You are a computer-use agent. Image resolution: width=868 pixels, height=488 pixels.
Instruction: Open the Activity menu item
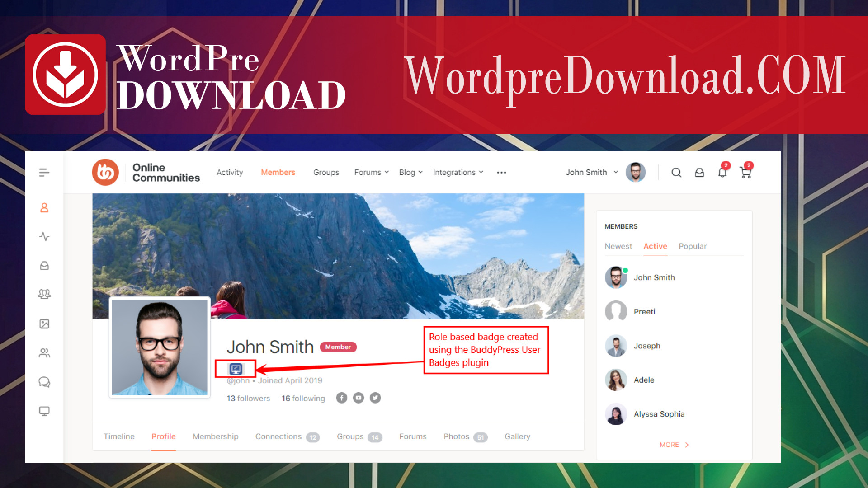pos(230,172)
